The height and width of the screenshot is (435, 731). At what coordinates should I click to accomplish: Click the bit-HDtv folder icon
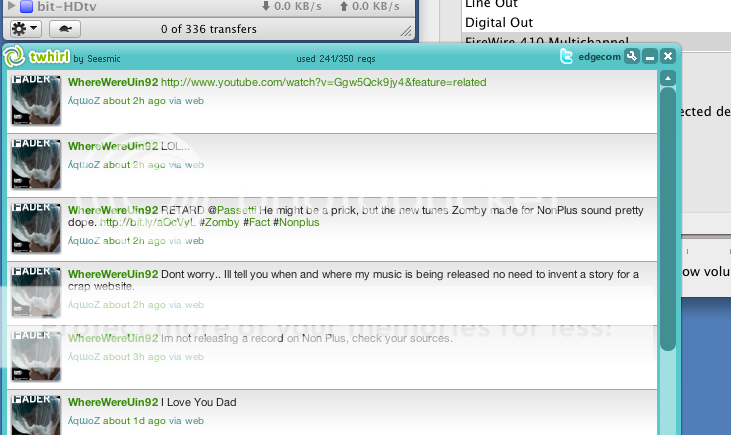[27, 6]
